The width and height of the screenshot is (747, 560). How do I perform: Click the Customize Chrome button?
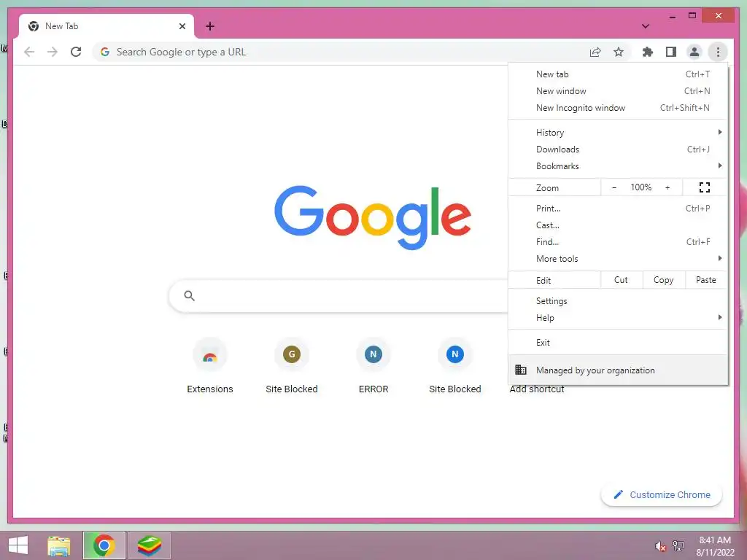(x=661, y=495)
